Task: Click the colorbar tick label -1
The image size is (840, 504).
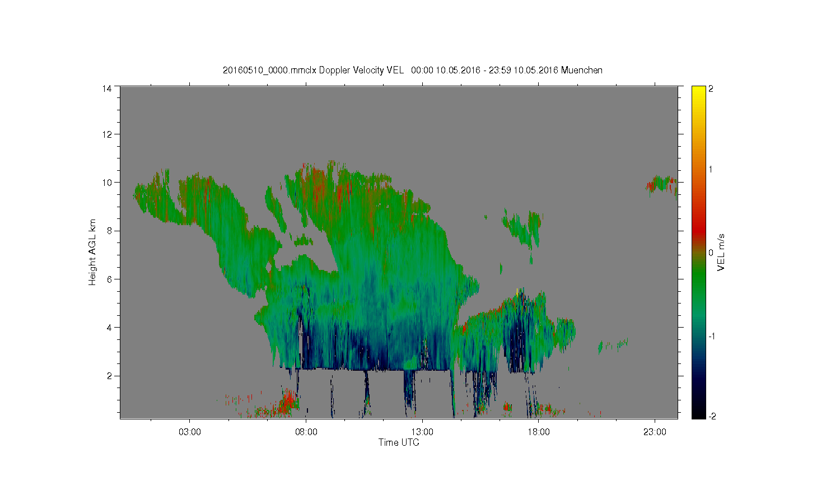Action: click(x=712, y=336)
